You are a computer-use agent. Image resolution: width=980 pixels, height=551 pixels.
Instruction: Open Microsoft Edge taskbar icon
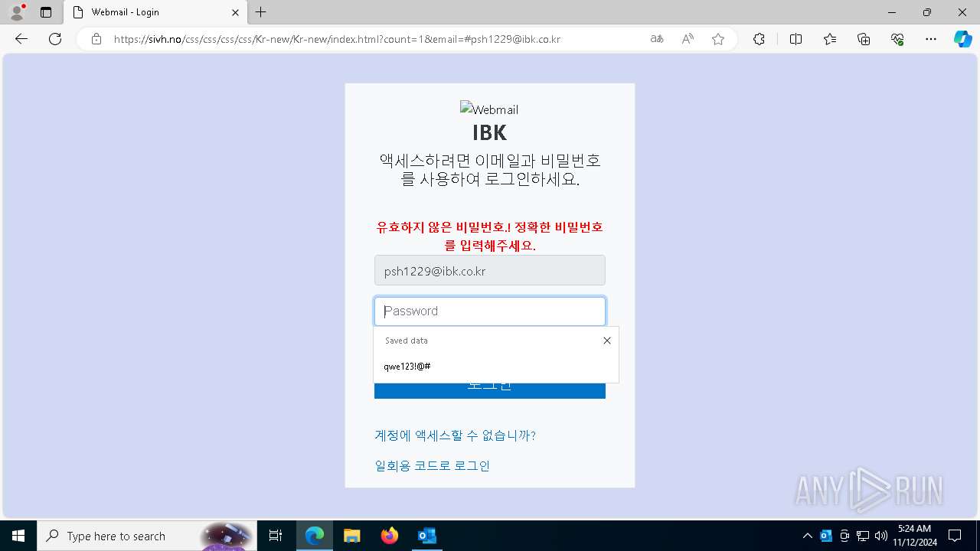315,536
